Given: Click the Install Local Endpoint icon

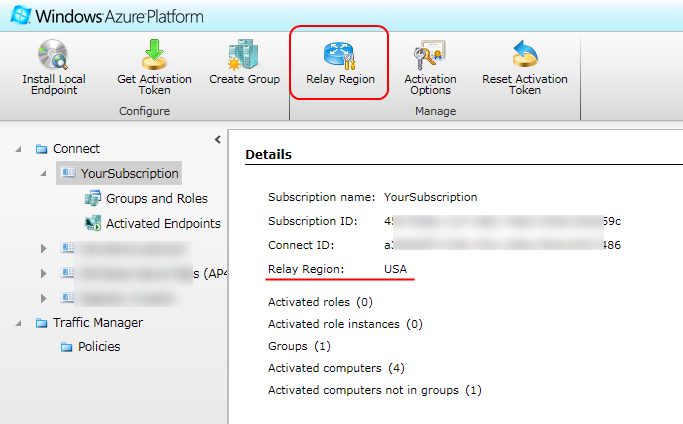Looking at the screenshot, I should [53, 54].
